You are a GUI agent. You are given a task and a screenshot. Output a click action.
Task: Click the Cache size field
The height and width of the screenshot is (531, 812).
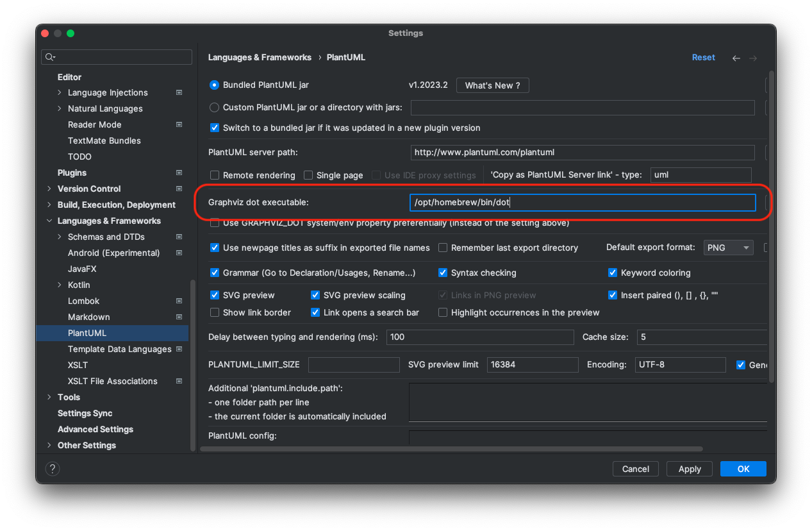click(702, 337)
